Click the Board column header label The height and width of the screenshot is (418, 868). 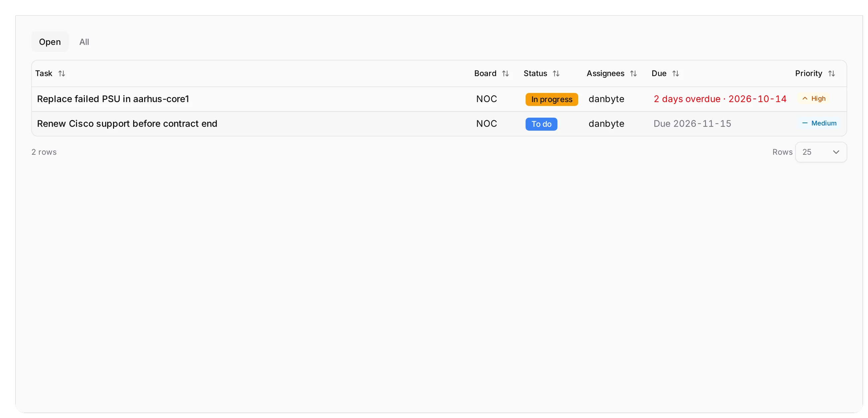tap(485, 73)
